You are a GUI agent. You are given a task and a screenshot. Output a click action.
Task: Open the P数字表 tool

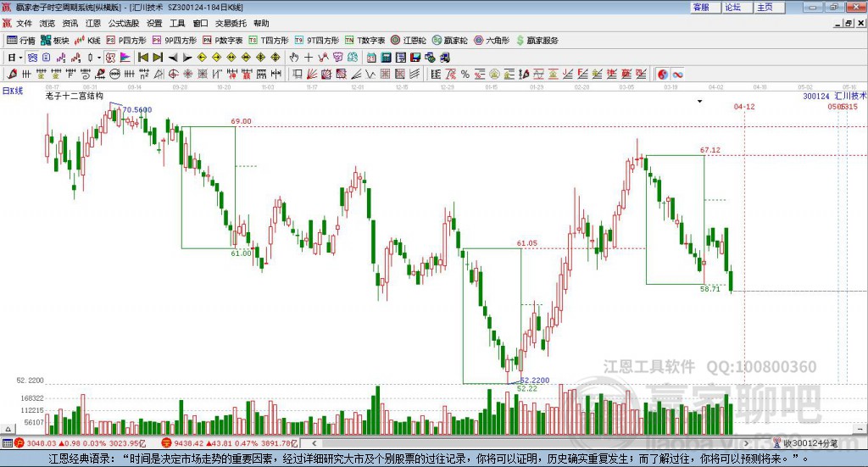point(223,41)
